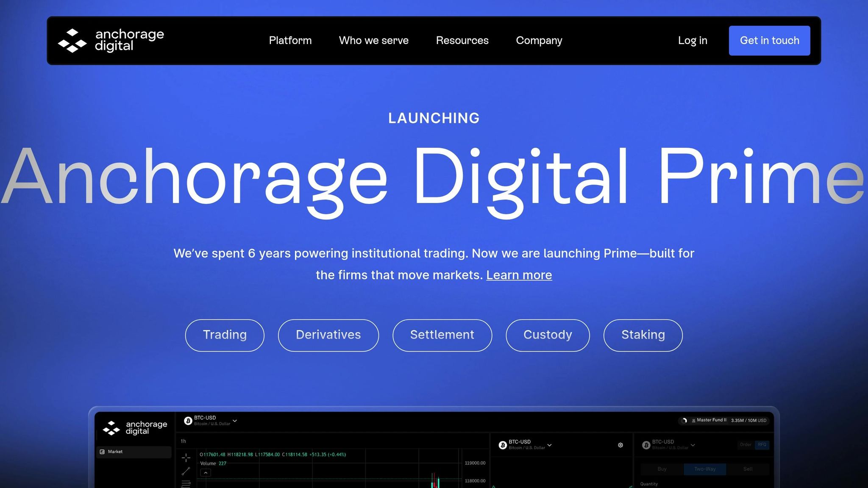Click the Get in touch button
Viewport: 868px width, 488px height.
pyautogui.click(x=769, y=40)
